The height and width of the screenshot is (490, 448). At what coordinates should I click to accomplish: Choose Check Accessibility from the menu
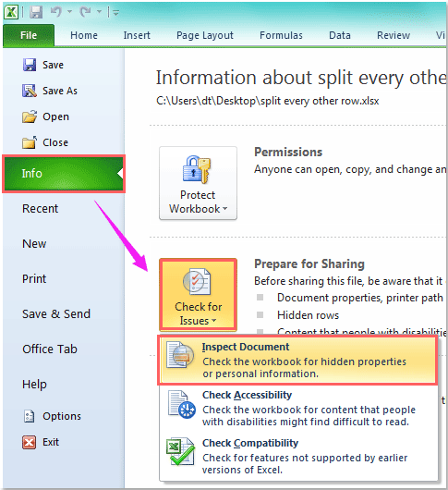click(x=298, y=408)
